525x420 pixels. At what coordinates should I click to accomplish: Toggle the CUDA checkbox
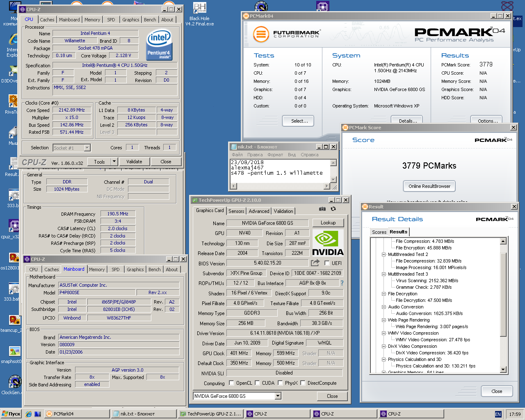(x=257, y=383)
